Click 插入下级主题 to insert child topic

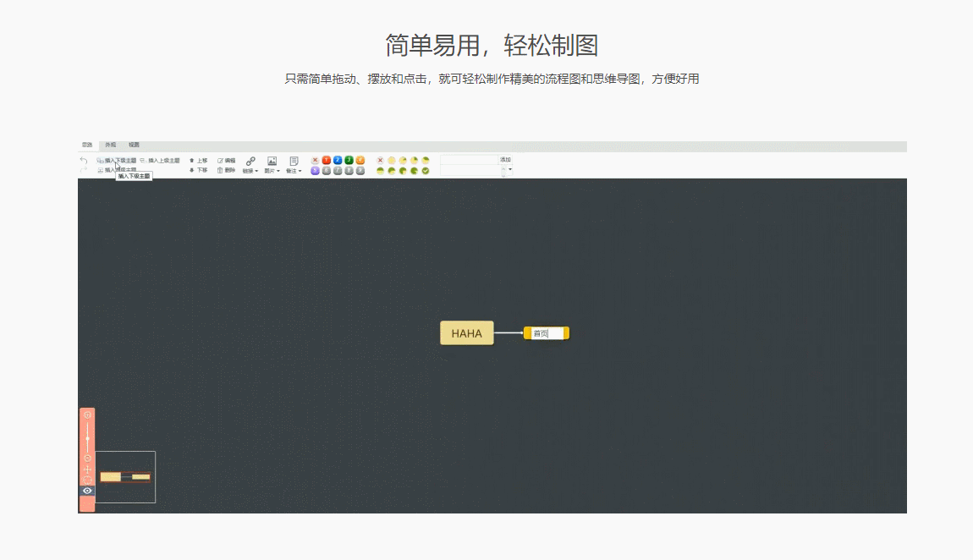tap(117, 161)
